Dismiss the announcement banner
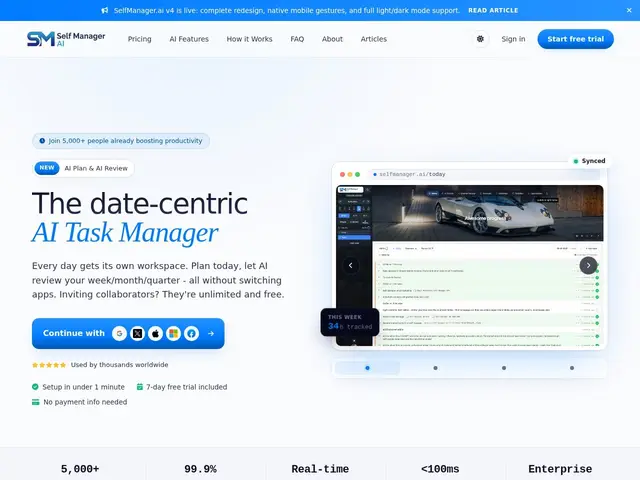The image size is (640, 480). (629, 10)
